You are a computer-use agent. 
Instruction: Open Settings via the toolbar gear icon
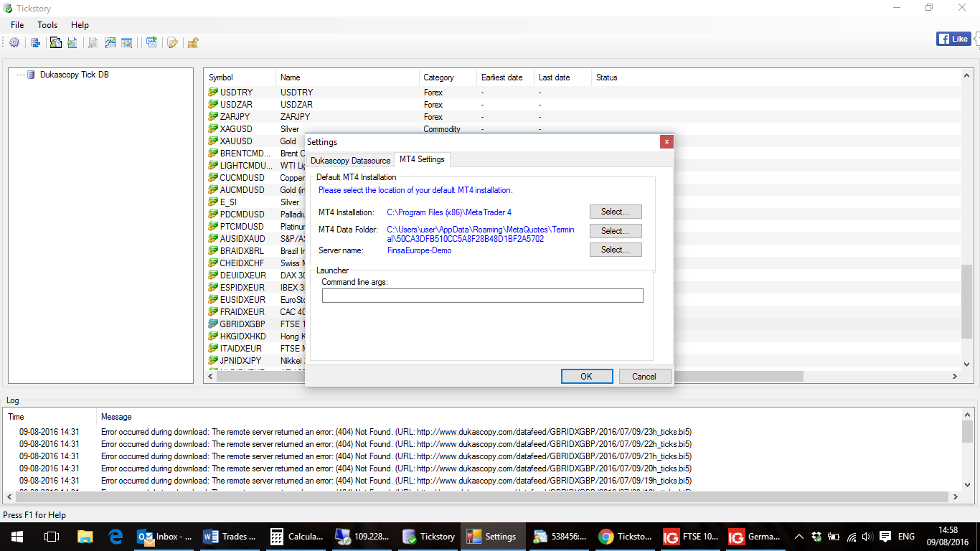14,43
